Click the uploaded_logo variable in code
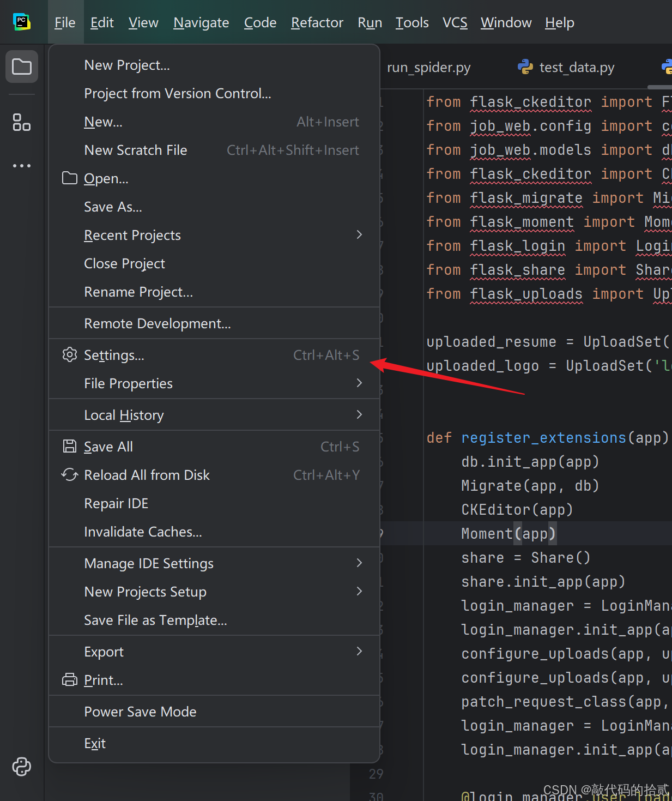The width and height of the screenshot is (672, 801). point(483,366)
